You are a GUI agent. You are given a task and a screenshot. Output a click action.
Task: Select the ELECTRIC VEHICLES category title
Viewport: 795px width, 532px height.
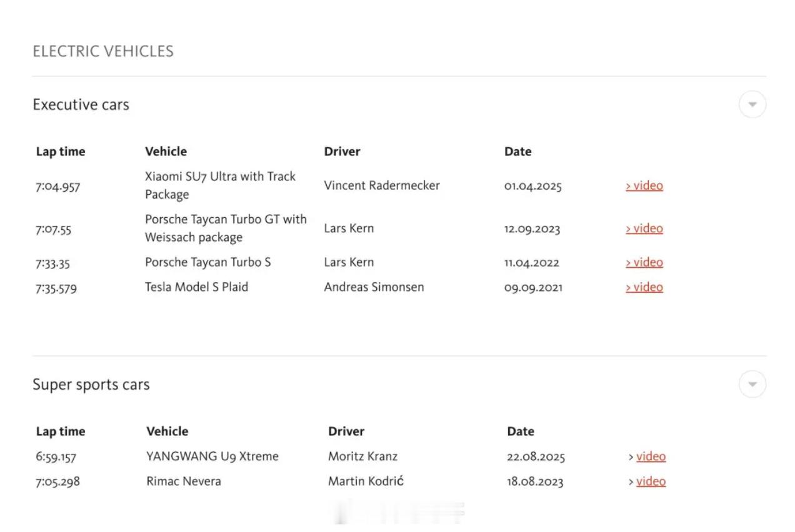[103, 51]
